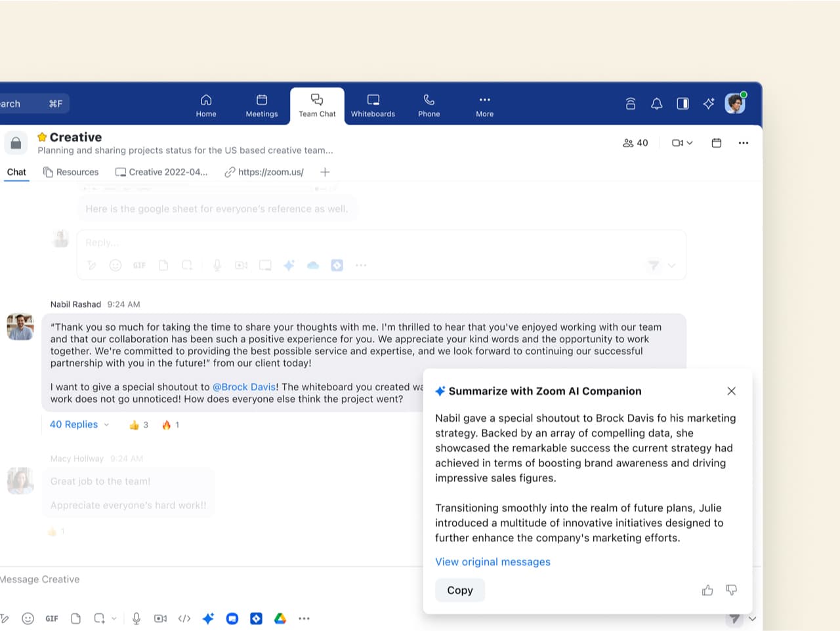The height and width of the screenshot is (631, 840).
Task: Click the microphone audio message icon
Action: (136, 619)
